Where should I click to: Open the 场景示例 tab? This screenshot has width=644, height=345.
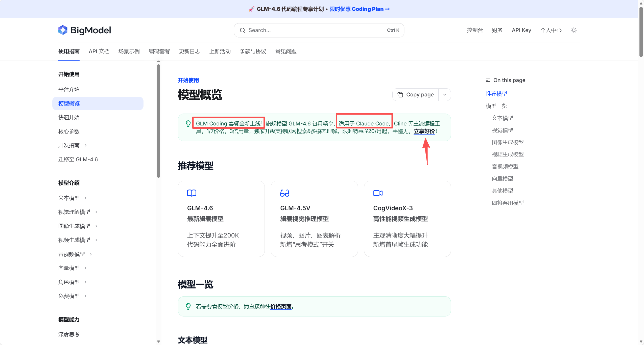coord(129,51)
